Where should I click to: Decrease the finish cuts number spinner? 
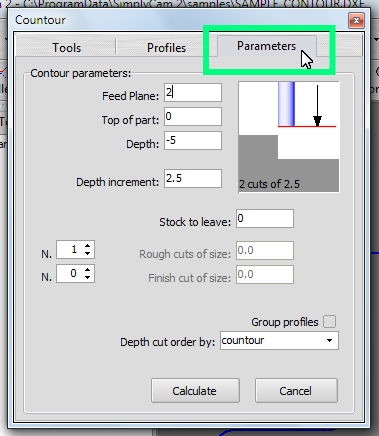[x=87, y=277]
